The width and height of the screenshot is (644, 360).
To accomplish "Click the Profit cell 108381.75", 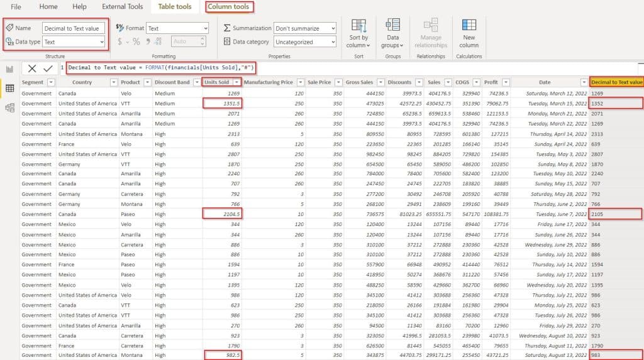I will [496, 214].
